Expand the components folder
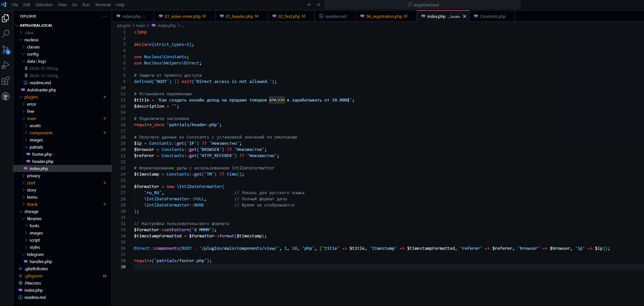This screenshot has height=306, width=644. pos(41,133)
